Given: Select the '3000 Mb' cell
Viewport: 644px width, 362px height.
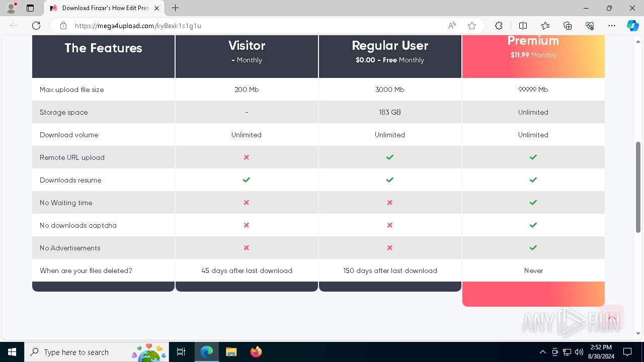Looking at the screenshot, I should pyautogui.click(x=390, y=89).
